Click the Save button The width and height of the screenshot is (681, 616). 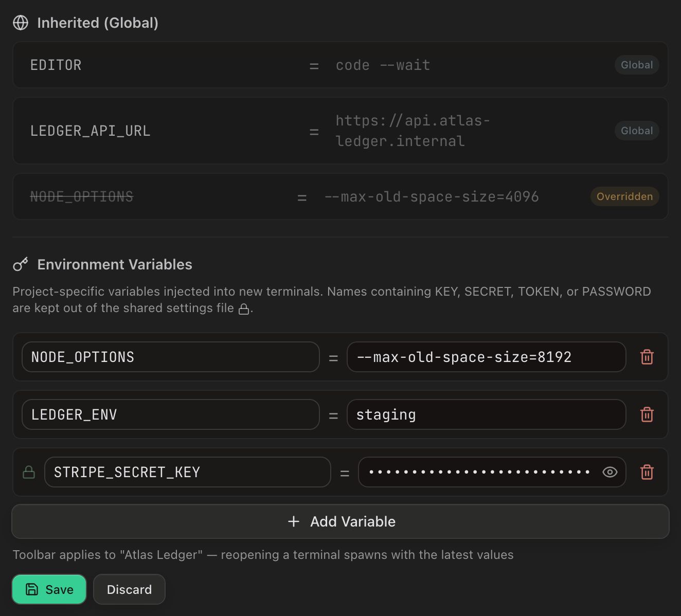pos(49,589)
